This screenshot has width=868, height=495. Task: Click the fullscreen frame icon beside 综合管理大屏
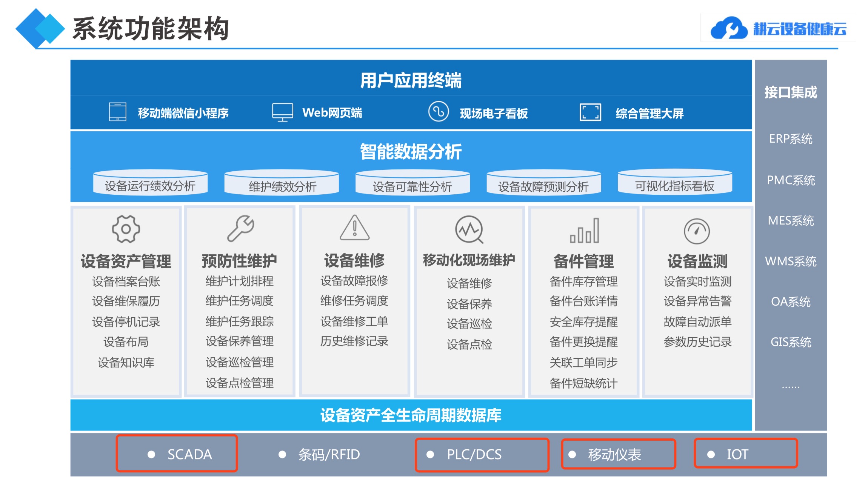click(590, 112)
